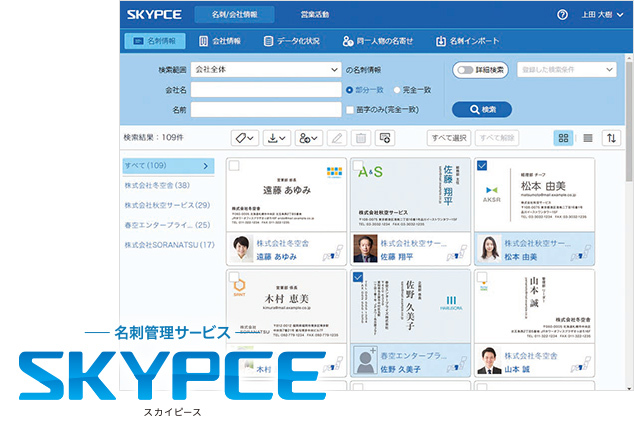Open 佐野 久美子 business card image

click(x=410, y=307)
